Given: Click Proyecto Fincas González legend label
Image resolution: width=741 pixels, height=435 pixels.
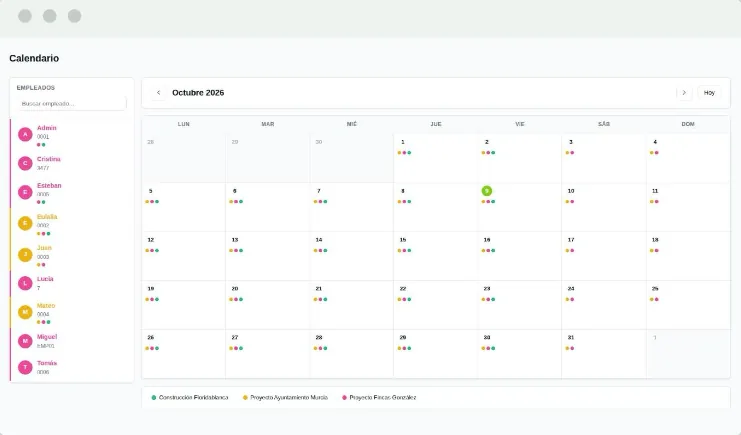Looking at the screenshot, I should point(383,398).
